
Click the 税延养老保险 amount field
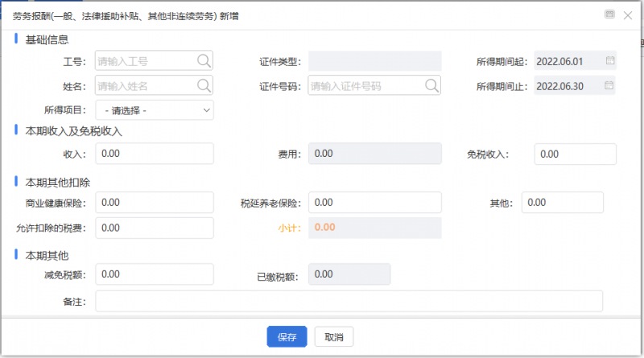375,203
